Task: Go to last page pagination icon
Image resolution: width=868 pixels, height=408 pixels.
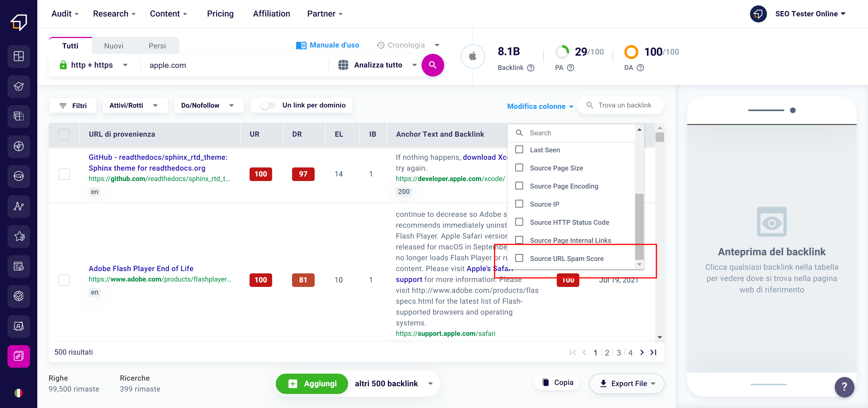Action: pyautogui.click(x=653, y=352)
